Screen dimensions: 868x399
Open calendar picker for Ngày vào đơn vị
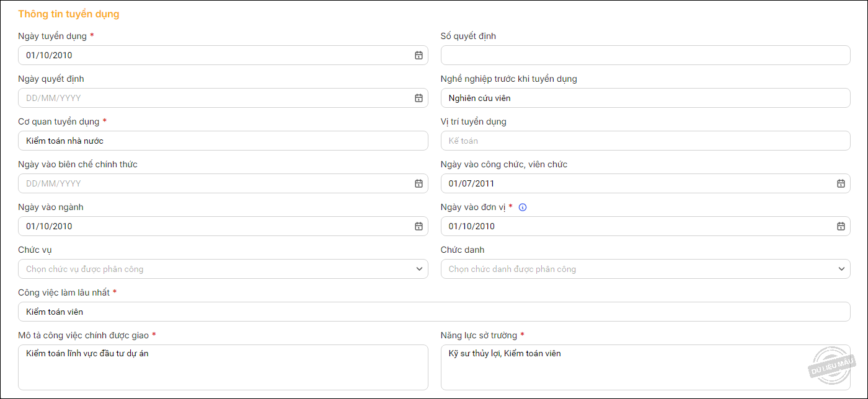(x=841, y=226)
